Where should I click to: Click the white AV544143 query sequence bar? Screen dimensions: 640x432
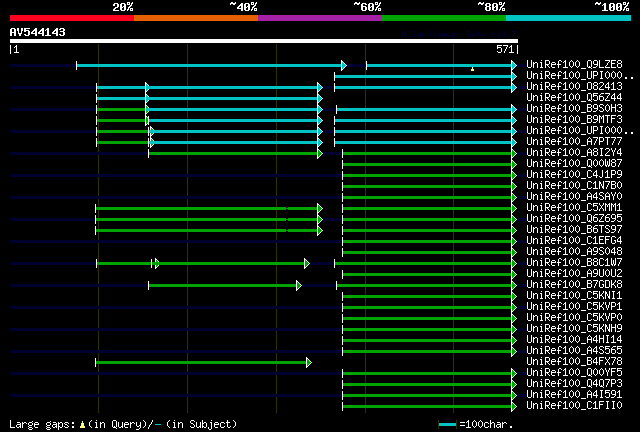(x=264, y=41)
